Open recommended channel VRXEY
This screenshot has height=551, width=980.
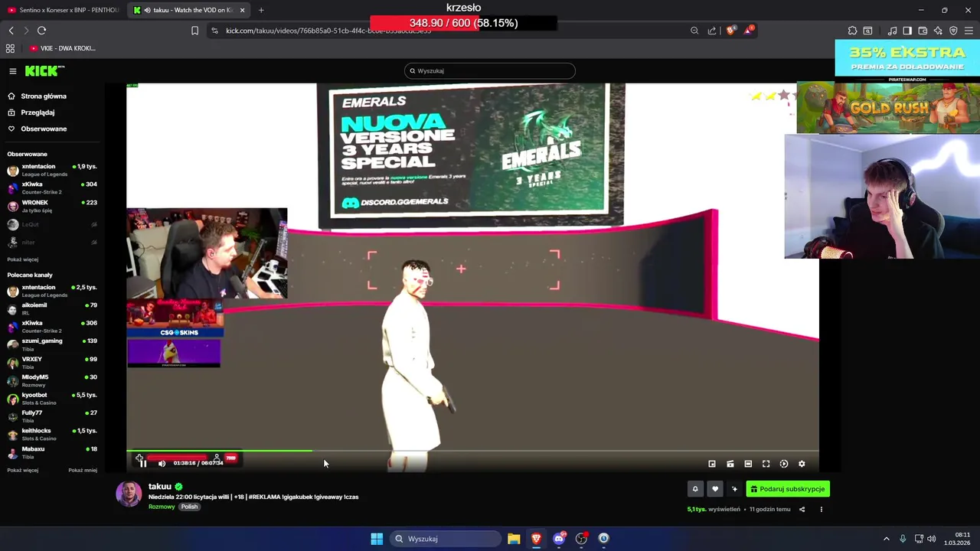[x=52, y=363]
